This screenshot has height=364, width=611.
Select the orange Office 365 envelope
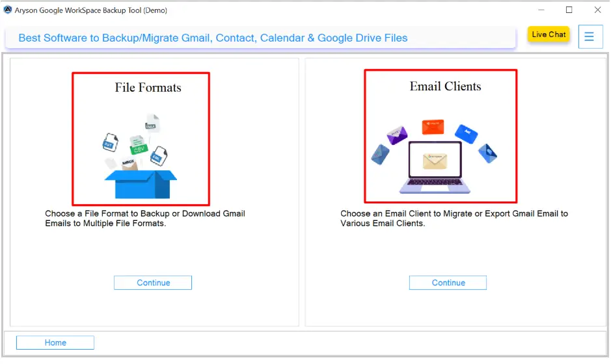(x=433, y=126)
